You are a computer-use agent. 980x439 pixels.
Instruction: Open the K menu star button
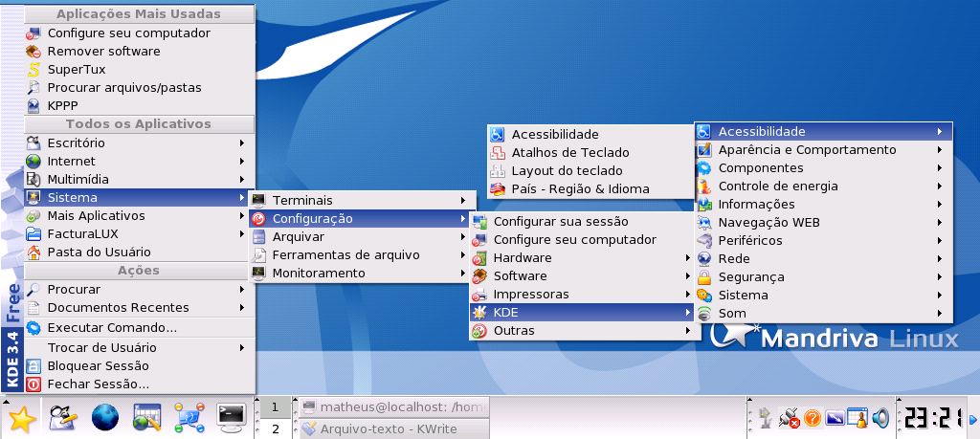[21, 418]
